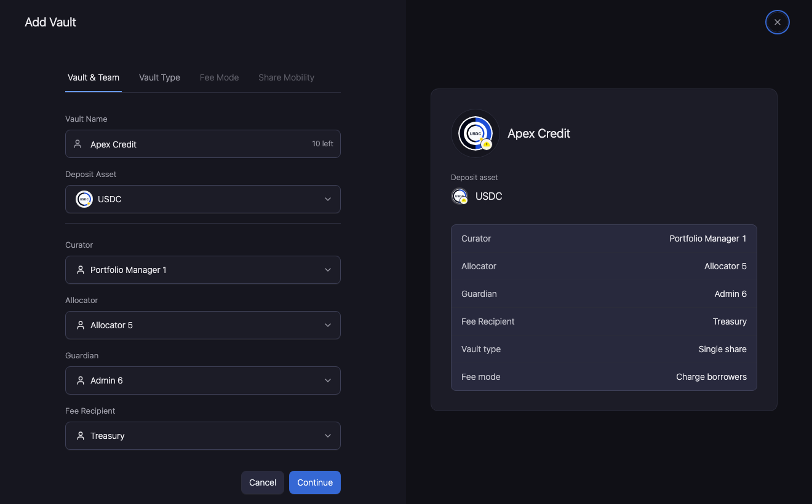Viewport: 812px width, 504px height.
Task: Click the USDC coin icon in Deposit Asset dropdown
Action: click(84, 199)
